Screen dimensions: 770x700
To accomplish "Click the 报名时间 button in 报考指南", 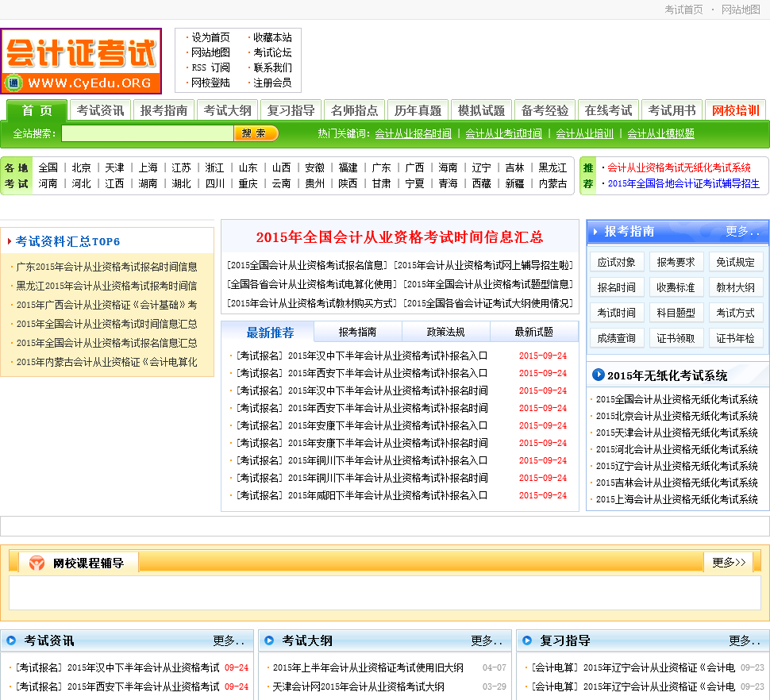I will click(616, 287).
